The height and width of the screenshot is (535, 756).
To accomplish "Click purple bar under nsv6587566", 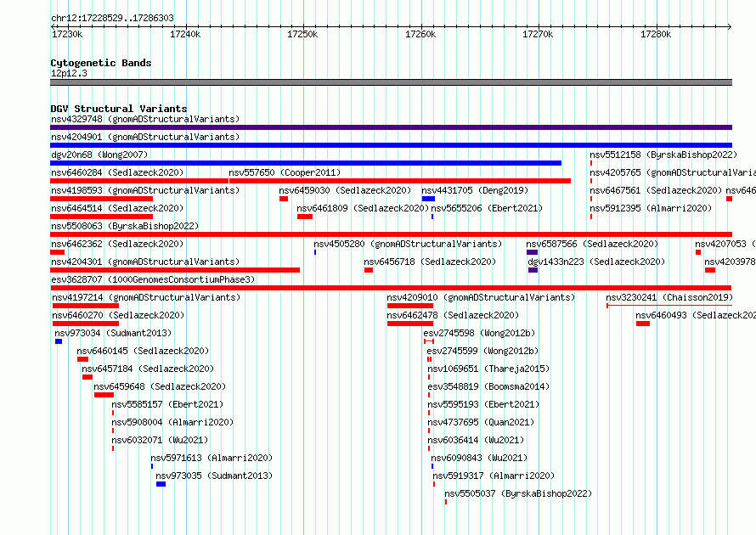I will point(532,252).
